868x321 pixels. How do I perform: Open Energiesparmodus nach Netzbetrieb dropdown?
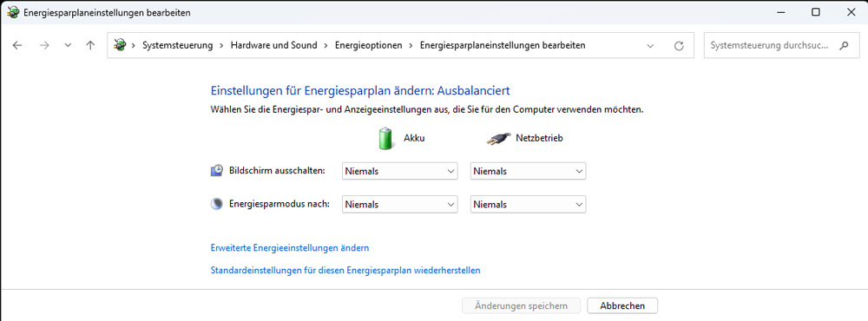coord(528,204)
